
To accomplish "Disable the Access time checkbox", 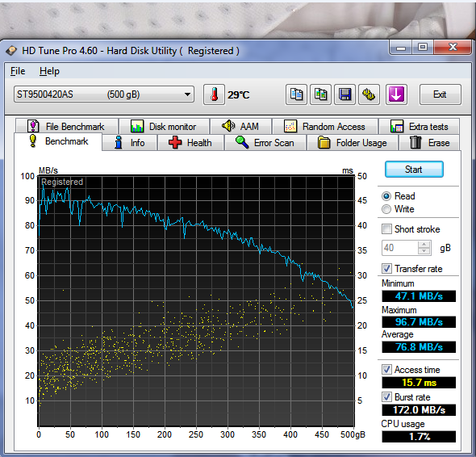I will click(x=386, y=370).
